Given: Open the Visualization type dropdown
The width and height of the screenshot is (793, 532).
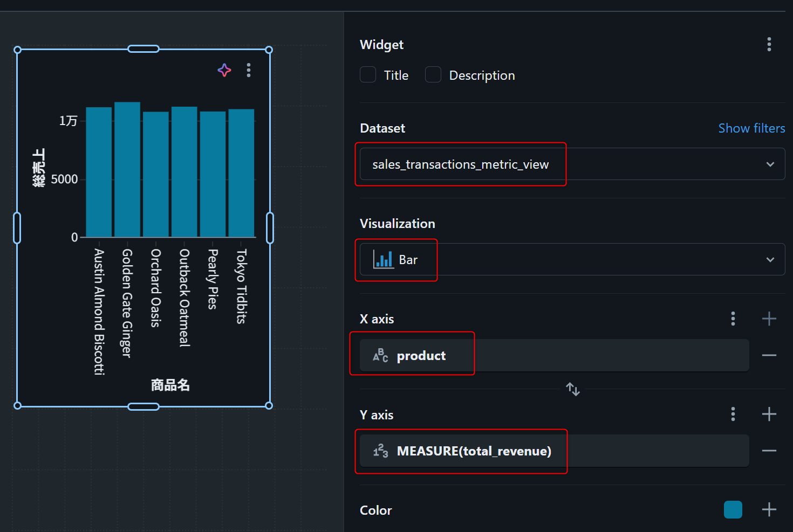Looking at the screenshot, I should click(x=572, y=259).
